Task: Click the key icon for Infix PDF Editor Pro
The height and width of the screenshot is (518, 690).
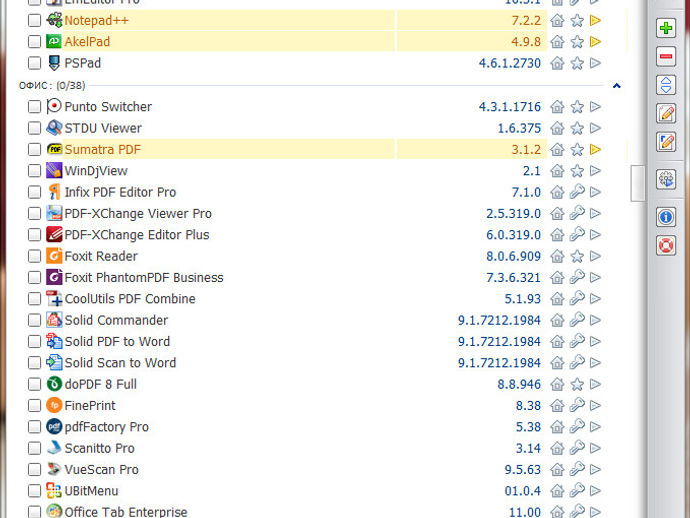Action: tap(577, 192)
